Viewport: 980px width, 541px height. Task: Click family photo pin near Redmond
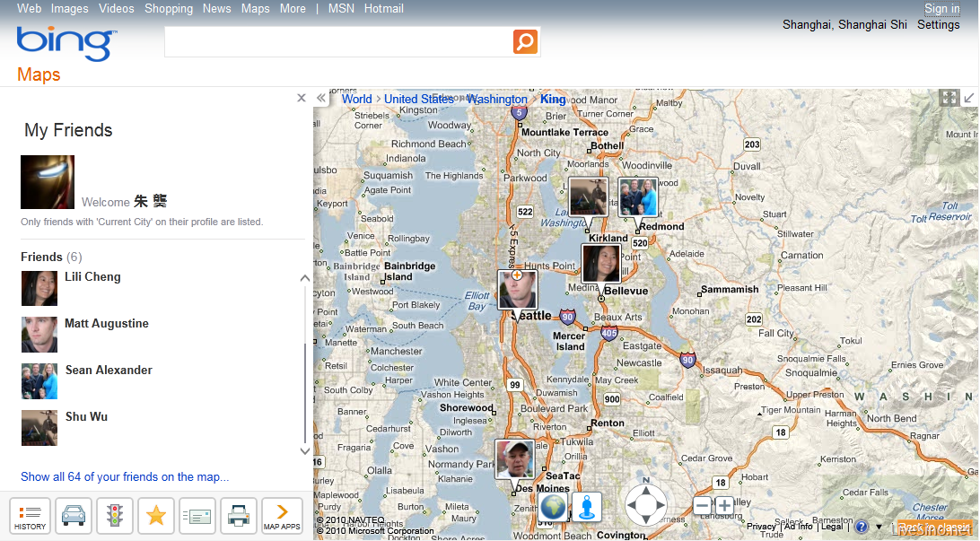pyautogui.click(x=638, y=197)
